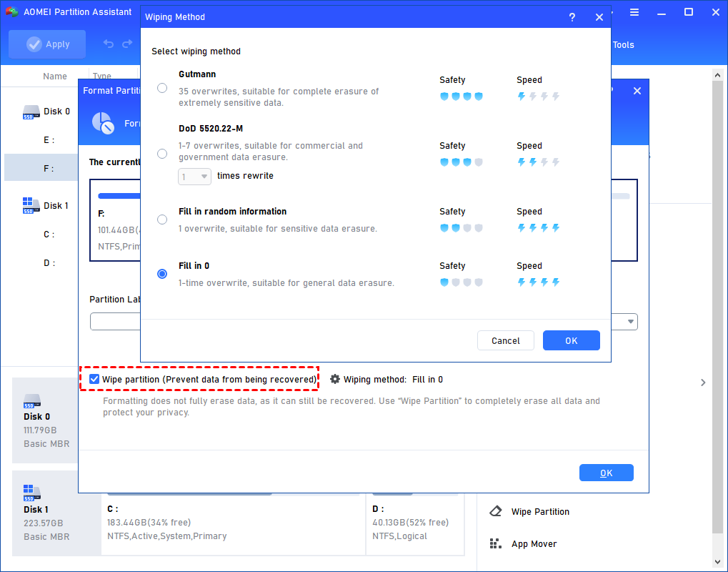Open the Tools menu
Viewport: 728px width, 572px height.
[x=623, y=44]
